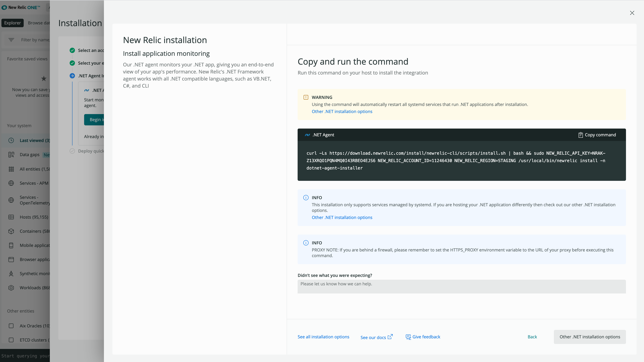Click the Workloads hexagon icon
Screen dimensions: 644x362
pos(11,288)
